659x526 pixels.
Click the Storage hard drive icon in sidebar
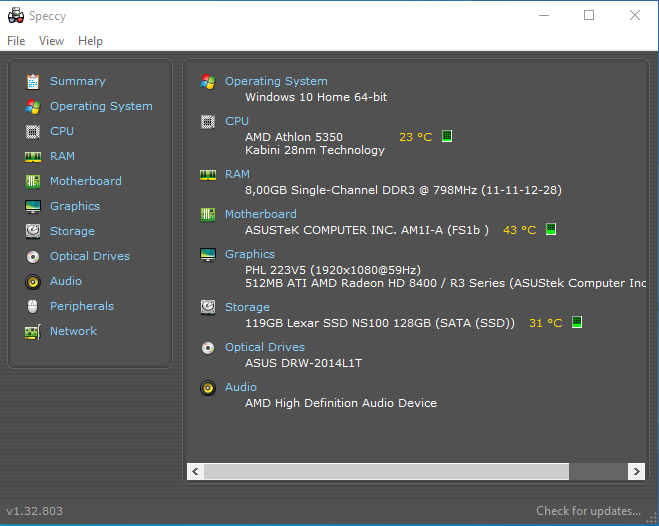(33, 231)
